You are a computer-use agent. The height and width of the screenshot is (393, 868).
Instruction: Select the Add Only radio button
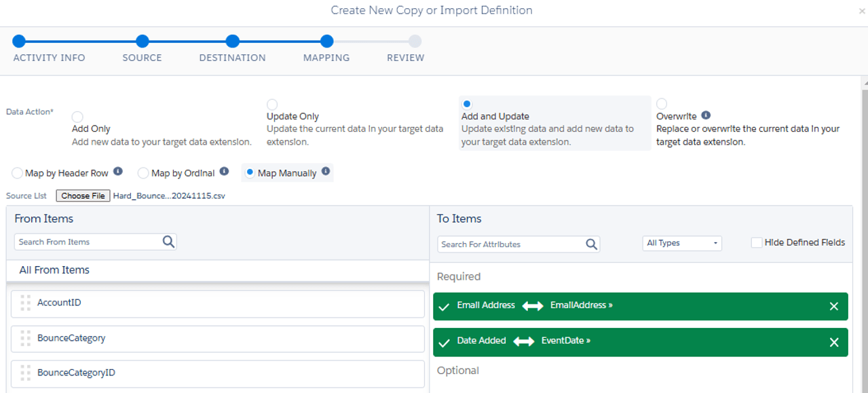77,117
